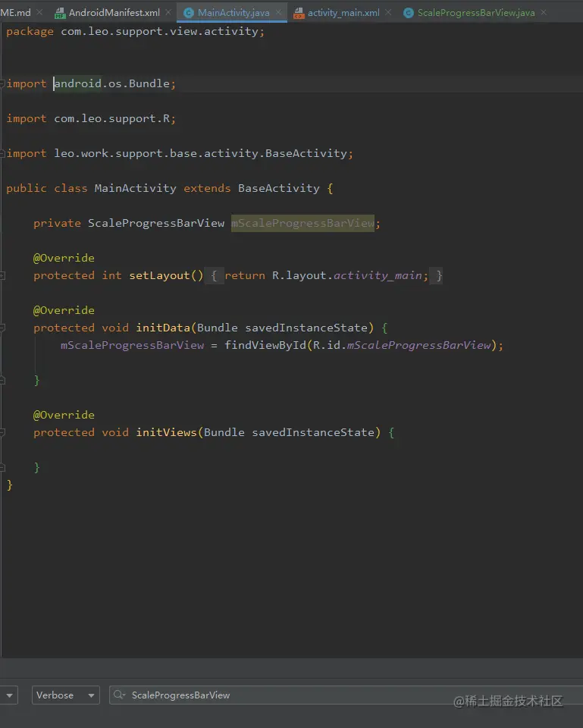
Task: Click the int return type of setLayout
Action: tap(111, 276)
